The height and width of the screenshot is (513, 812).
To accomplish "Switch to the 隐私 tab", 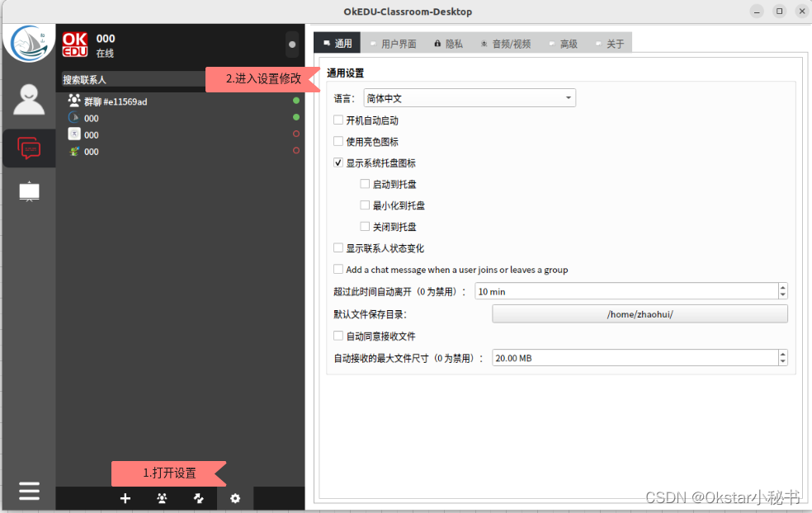I will pos(448,44).
